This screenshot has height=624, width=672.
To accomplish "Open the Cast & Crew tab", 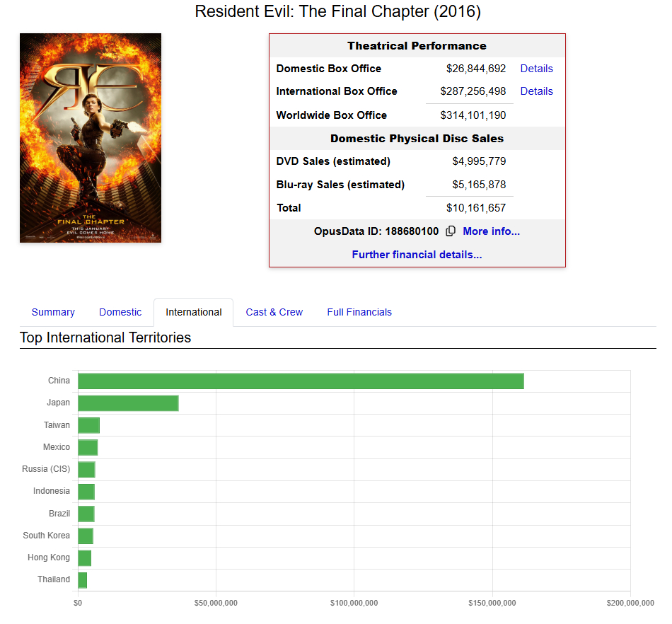I will coord(274,312).
